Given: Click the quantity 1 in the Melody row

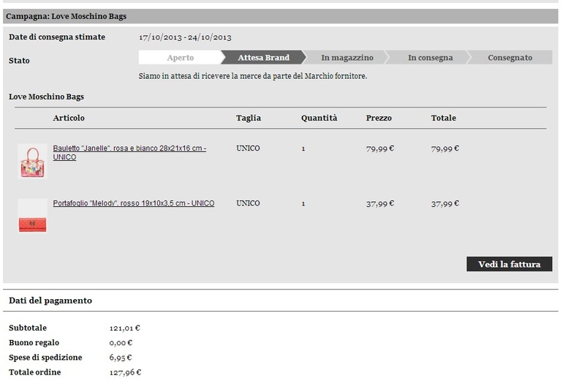Looking at the screenshot, I should pyautogui.click(x=303, y=204).
